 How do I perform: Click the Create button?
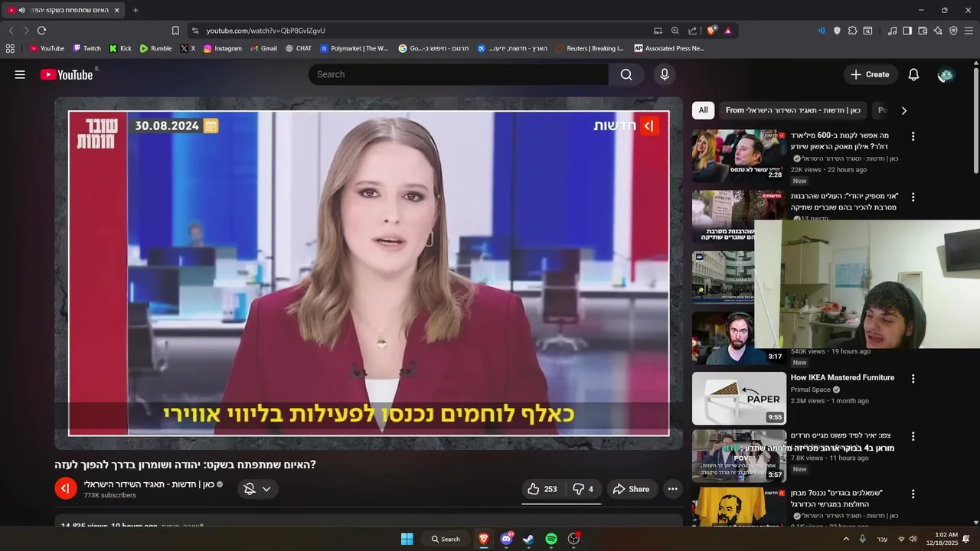[870, 74]
